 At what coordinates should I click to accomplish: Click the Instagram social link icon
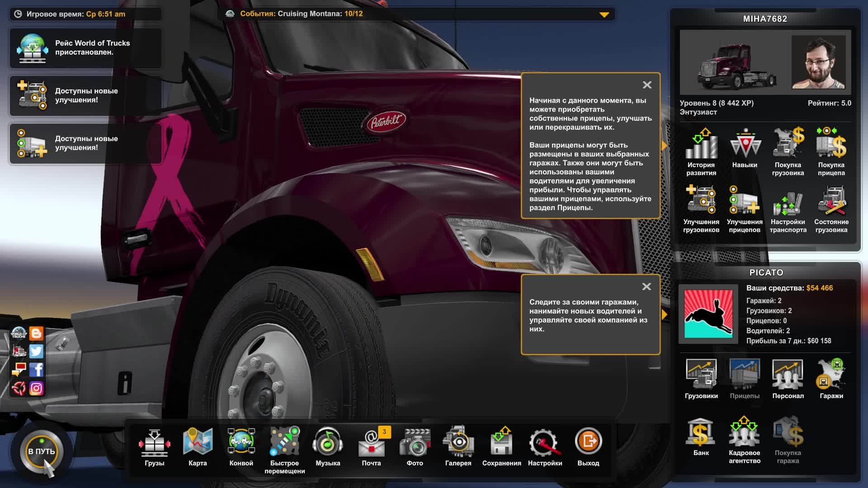(36, 388)
